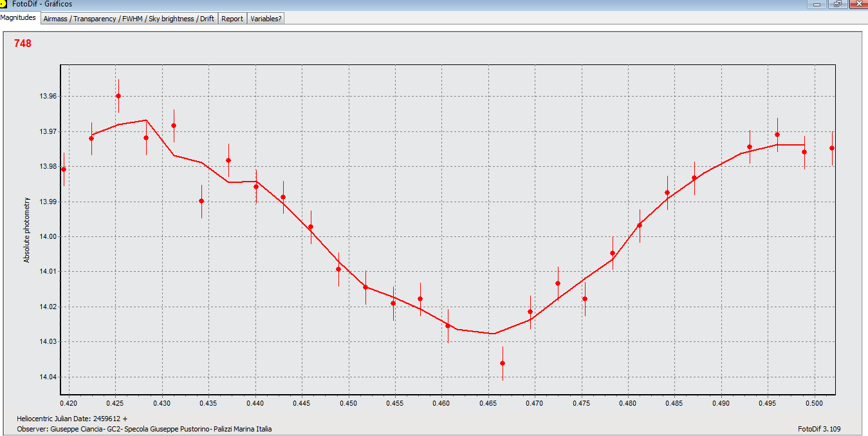Click the brightest data point at 13.96
Screen dimensions: 868x436
click(118, 96)
